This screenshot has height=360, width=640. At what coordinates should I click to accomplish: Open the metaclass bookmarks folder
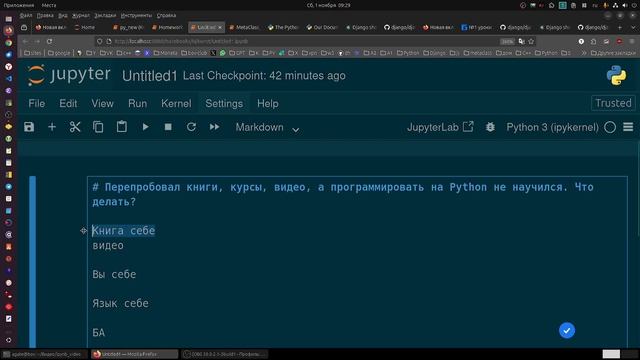tap(478, 53)
